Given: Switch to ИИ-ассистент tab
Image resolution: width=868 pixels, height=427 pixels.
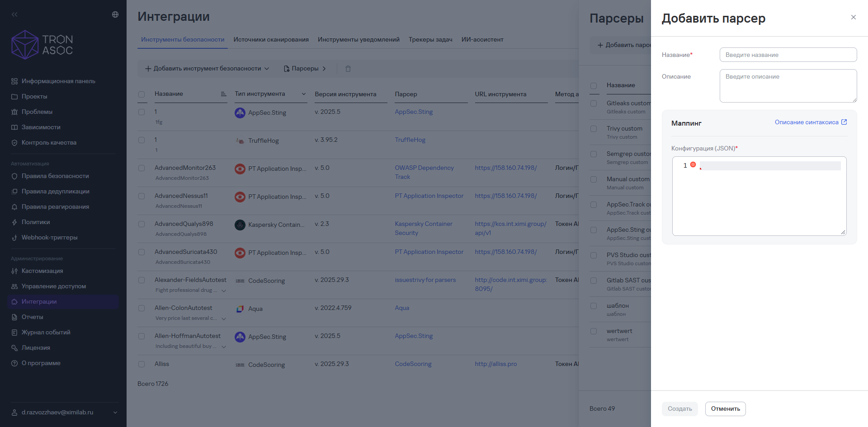Looking at the screenshot, I should tap(482, 40).
